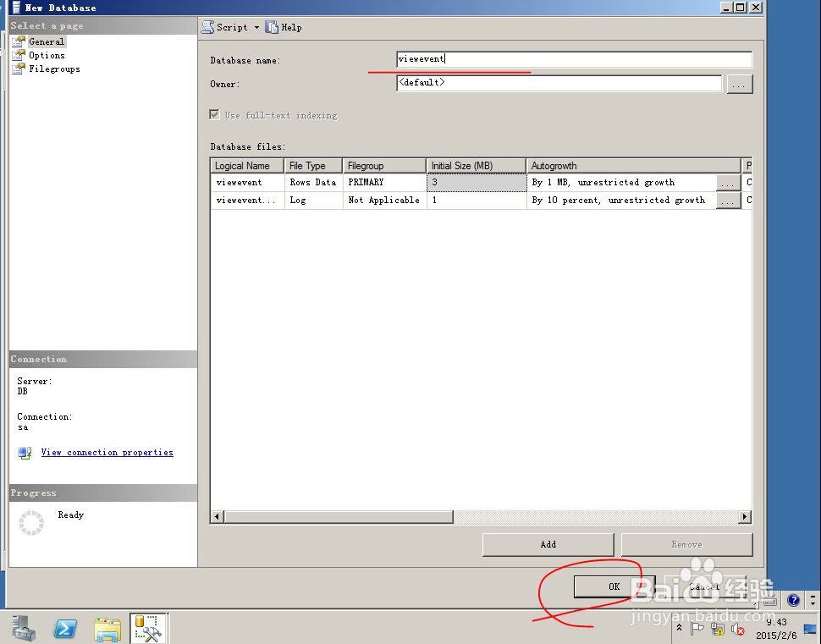Click 'By 1 MB, unrestricted growth' cell
The height and width of the screenshot is (644, 821).
pyautogui.click(x=621, y=182)
